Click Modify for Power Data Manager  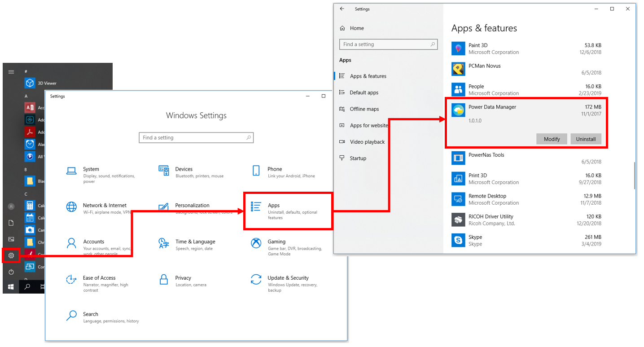pos(552,139)
